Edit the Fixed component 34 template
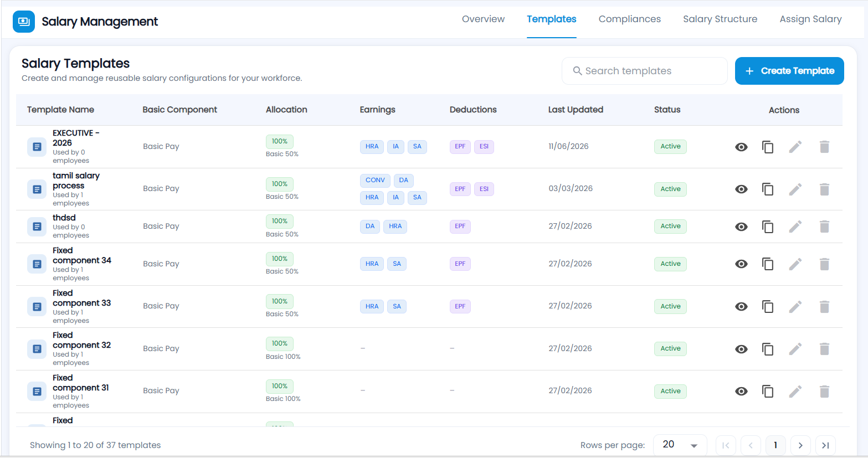Image resolution: width=868 pixels, height=458 pixels. (795, 264)
